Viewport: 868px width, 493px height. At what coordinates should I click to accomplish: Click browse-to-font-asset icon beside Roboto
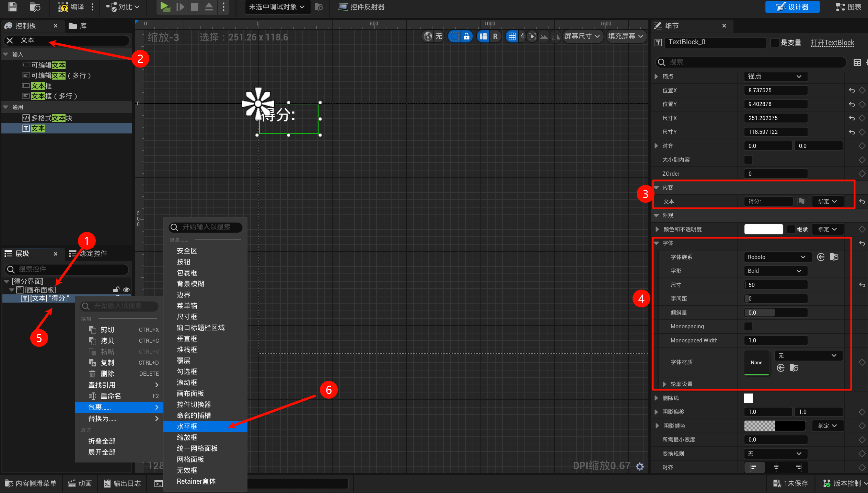click(834, 257)
